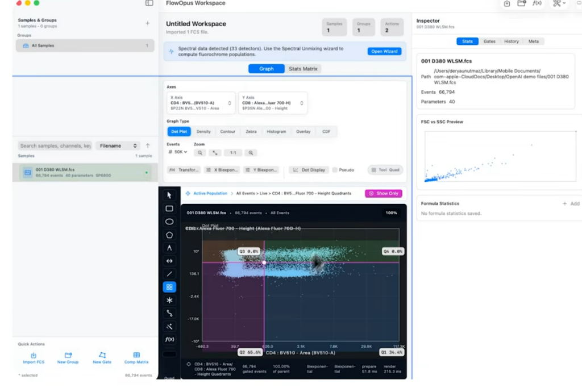
Task: Select the magic wand auto-gate tool
Action: [x=169, y=327]
